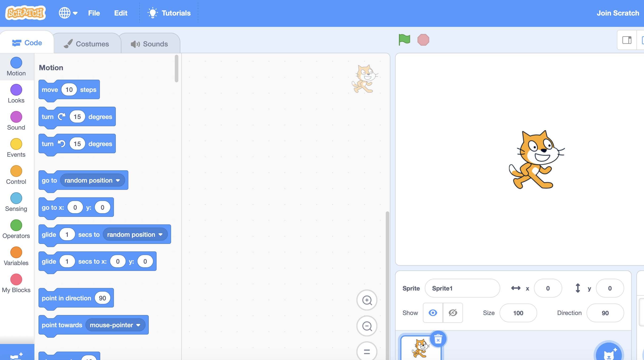Image resolution: width=644 pixels, height=360 pixels.
Task: Open the Edit menu
Action: click(x=121, y=13)
